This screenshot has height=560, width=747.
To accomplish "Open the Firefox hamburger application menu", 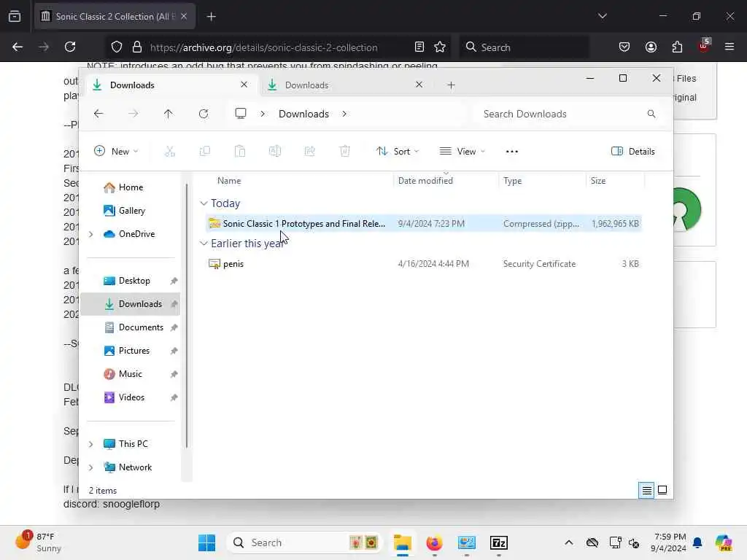I will 729,47.
